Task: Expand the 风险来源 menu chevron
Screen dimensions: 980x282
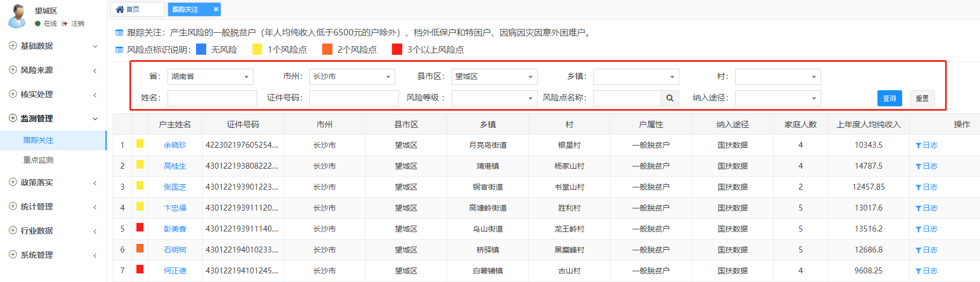Action: point(95,70)
